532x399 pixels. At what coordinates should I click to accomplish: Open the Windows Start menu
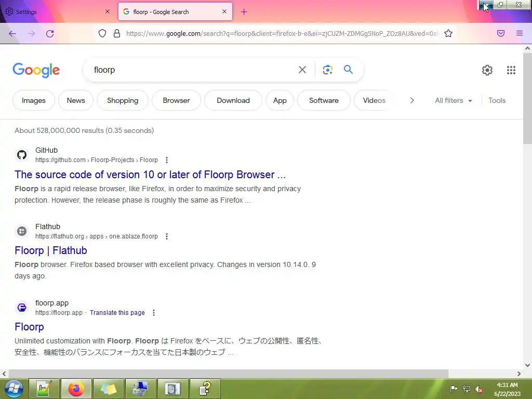click(14, 389)
